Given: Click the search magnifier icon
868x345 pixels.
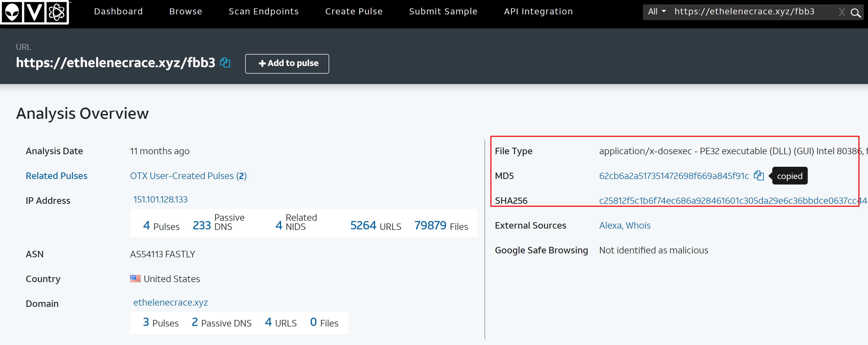Looking at the screenshot, I should [855, 13].
